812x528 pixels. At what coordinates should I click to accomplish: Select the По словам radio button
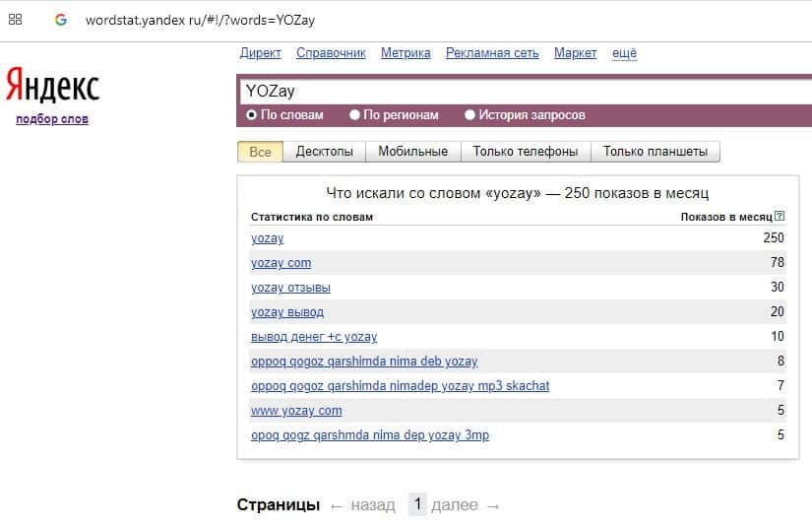coord(251,115)
